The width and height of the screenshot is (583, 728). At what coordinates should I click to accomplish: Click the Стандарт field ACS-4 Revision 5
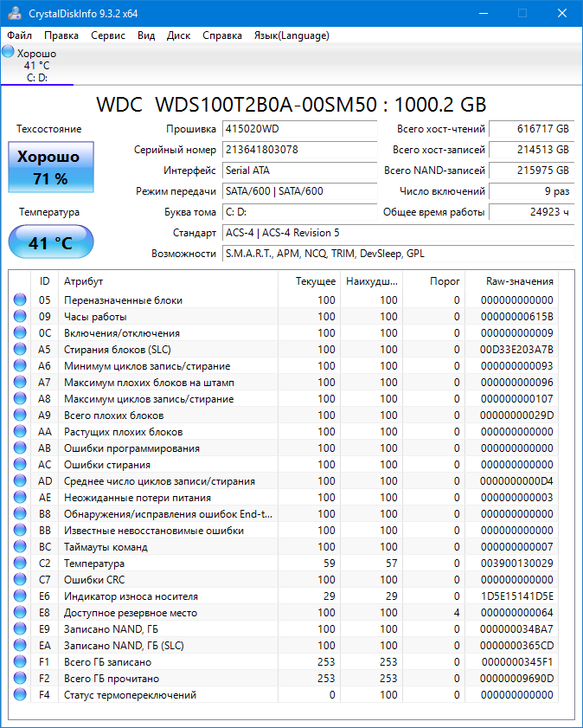(399, 233)
